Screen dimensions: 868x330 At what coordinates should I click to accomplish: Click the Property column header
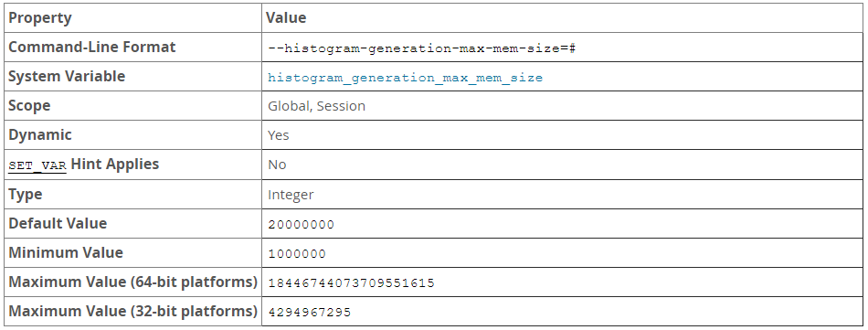(x=40, y=18)
